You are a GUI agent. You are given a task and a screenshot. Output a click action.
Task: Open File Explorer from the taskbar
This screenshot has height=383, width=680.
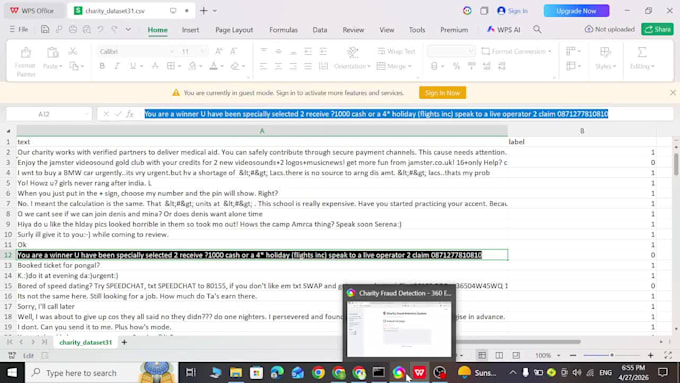coord(236,373)
